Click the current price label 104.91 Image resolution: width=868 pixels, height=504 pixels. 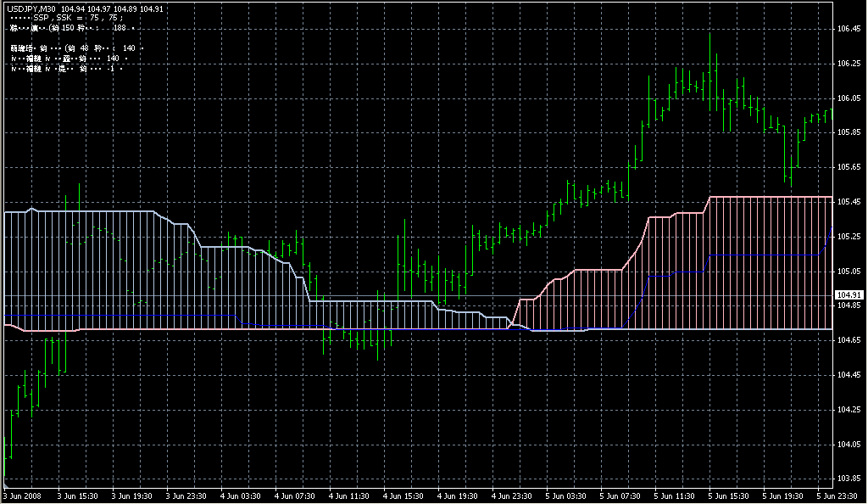(849, 295)
